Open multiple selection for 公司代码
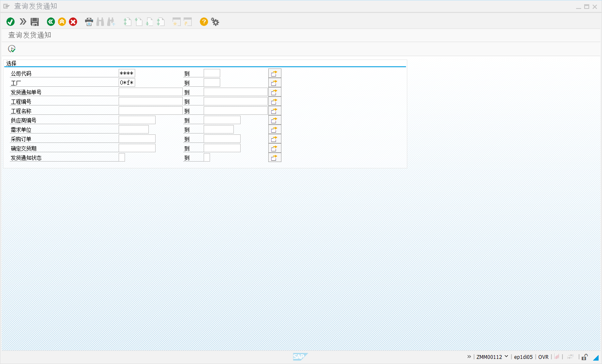This screenshot has height=364, width=602. click(275, 74)
